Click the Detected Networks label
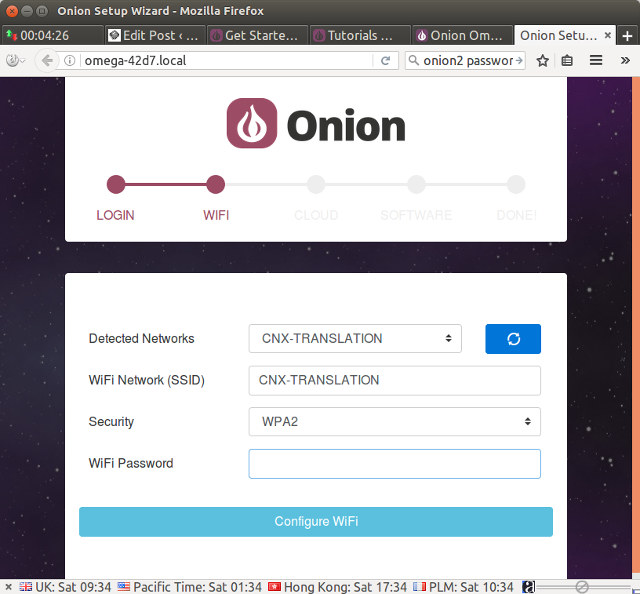 pyautogui.click(x=141, y=338)
